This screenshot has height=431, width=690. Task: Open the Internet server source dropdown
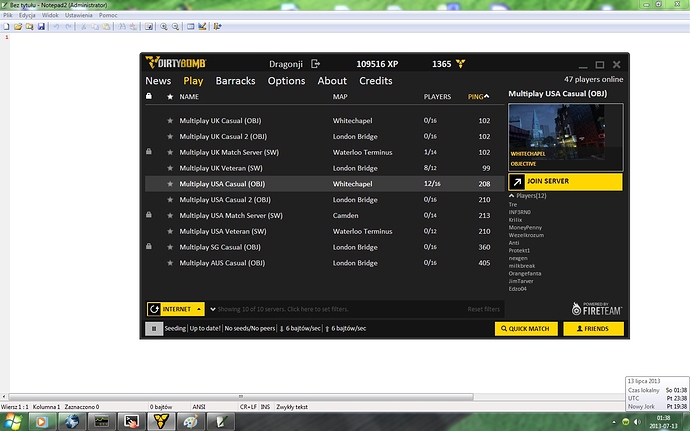pyautogui.click(x=199, y=309)
